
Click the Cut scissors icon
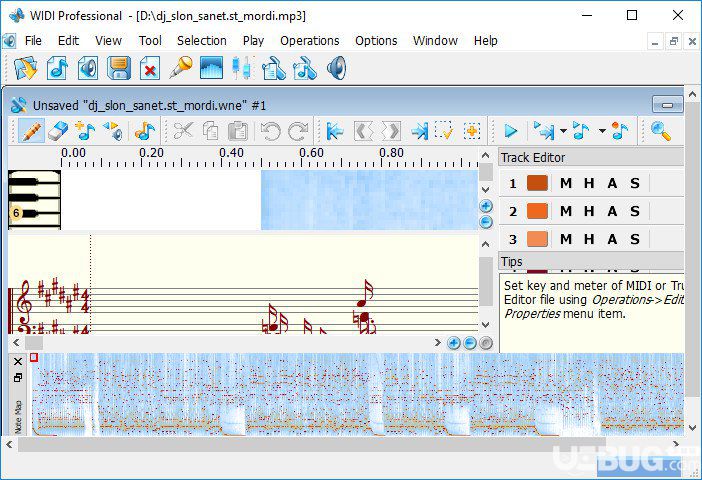[x=183, y=131]
